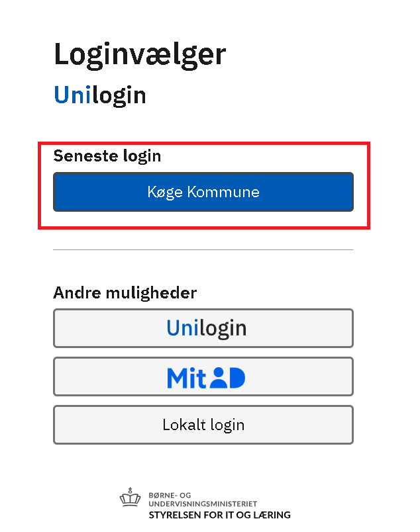Open Lokalt login
The width and height of the screenshot is (420, 532).
click(203, 425)
